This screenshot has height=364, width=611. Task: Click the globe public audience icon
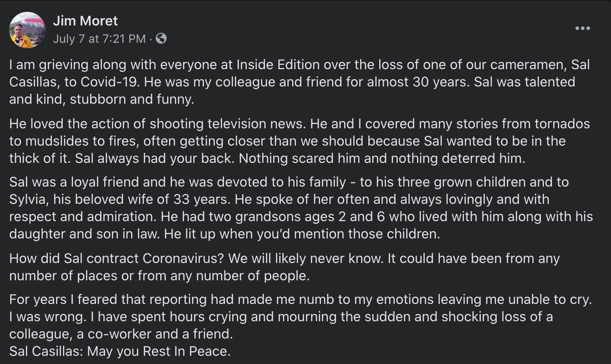coord(161,39)
